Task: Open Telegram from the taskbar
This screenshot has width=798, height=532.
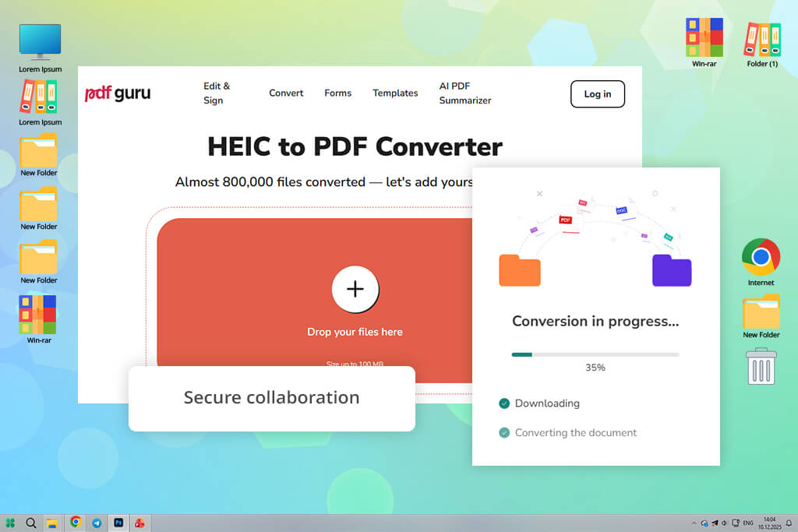Action: (97, 523)
